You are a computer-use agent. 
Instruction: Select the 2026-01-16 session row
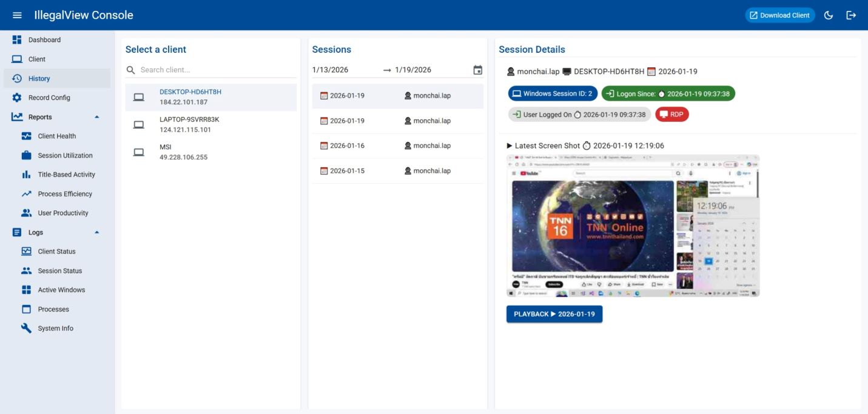(x=397, y=146)
